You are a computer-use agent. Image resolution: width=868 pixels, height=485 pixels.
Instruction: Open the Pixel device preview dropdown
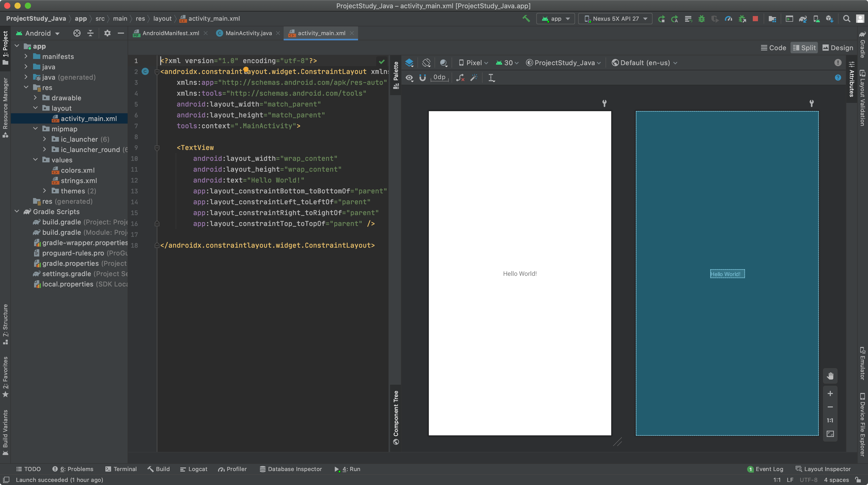pyautogui.click(x=473, y=63)
